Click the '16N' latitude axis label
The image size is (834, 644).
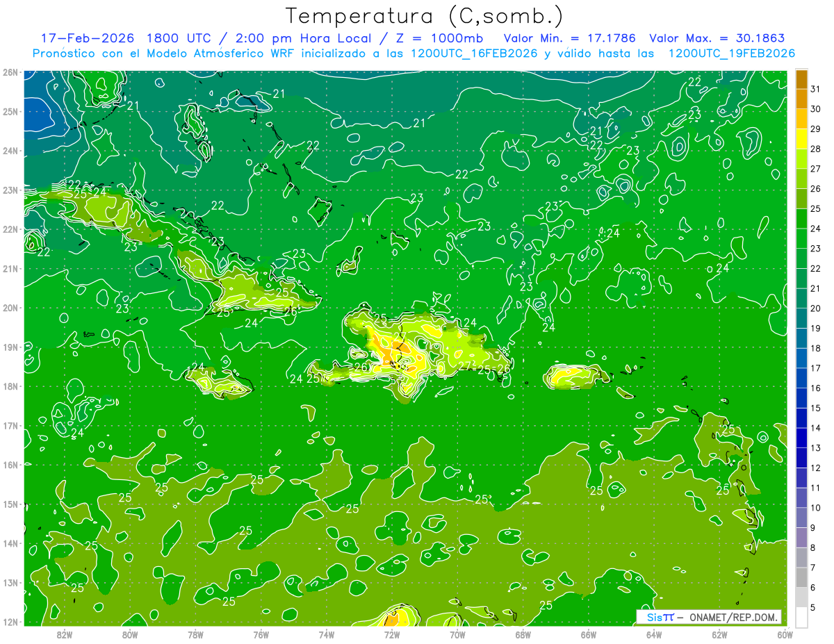10,465
